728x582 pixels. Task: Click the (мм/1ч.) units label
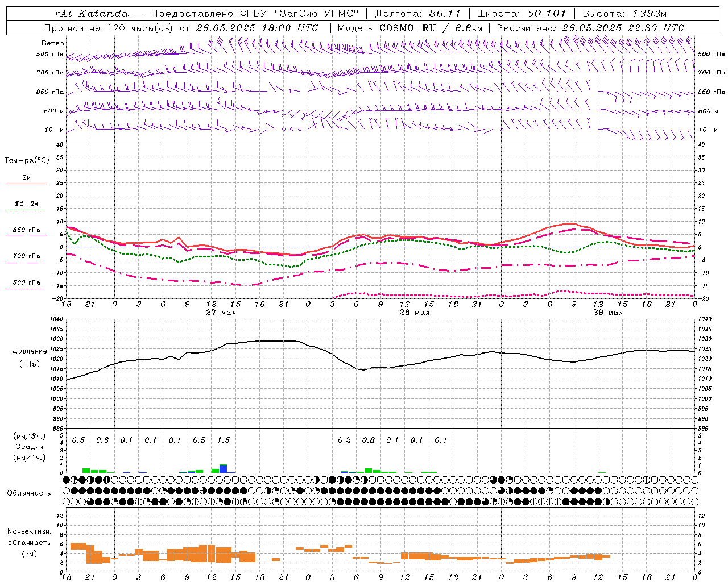(x=30, y=458)
